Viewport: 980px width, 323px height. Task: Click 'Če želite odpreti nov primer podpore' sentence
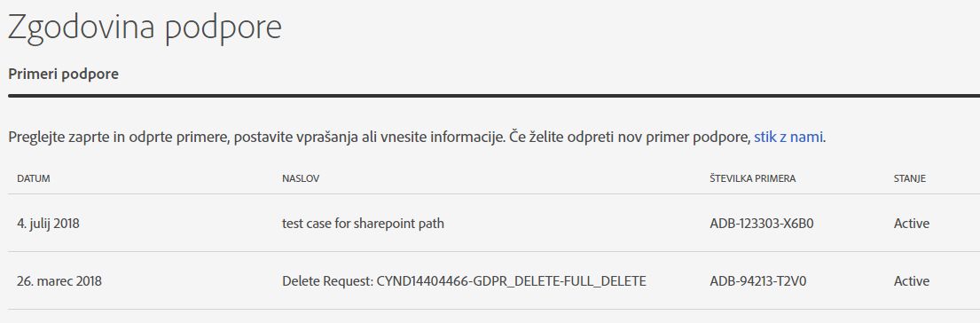click(631, 137)
